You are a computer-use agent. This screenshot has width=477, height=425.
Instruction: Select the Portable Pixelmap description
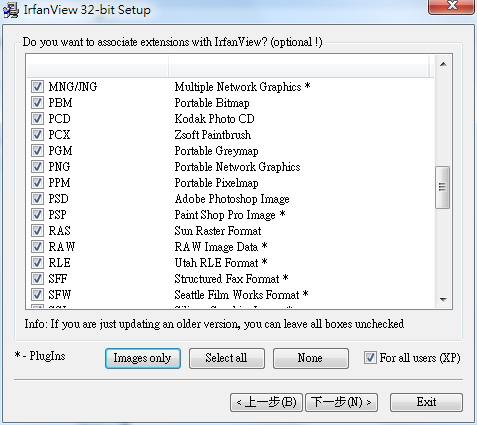[216, 183]
